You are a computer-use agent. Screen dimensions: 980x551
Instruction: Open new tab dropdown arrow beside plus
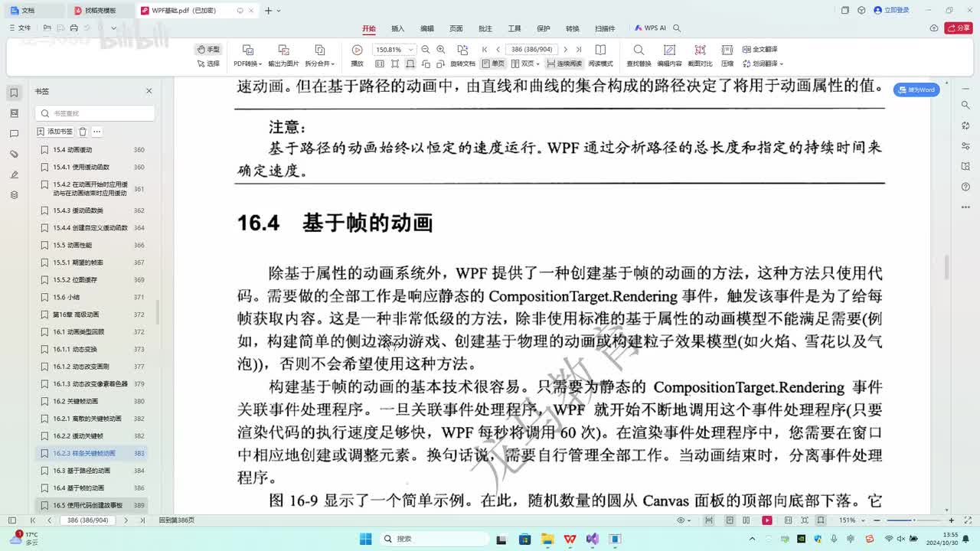(279, 11)
